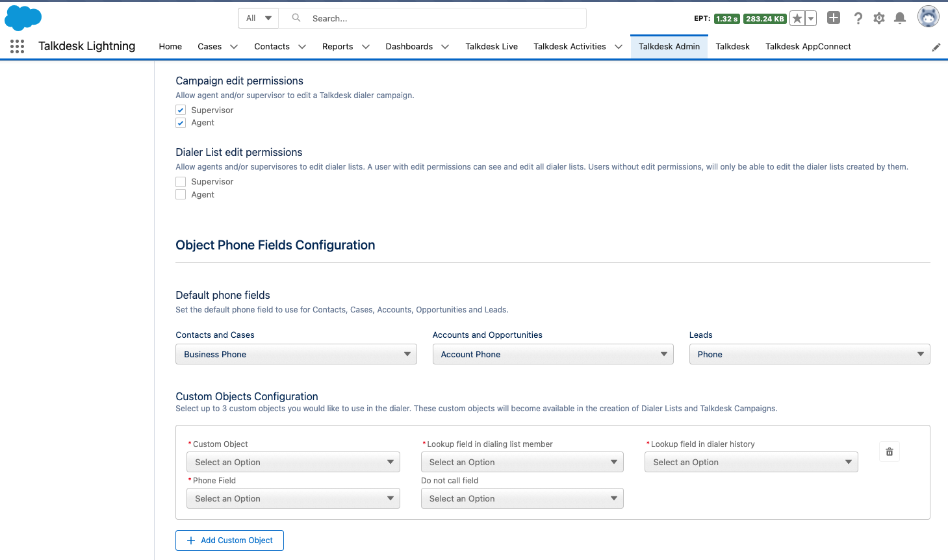Open the Leads default phone field dropdown
Image resolution: width=948 pixels, height=560 pixels.
coord(809,354)
